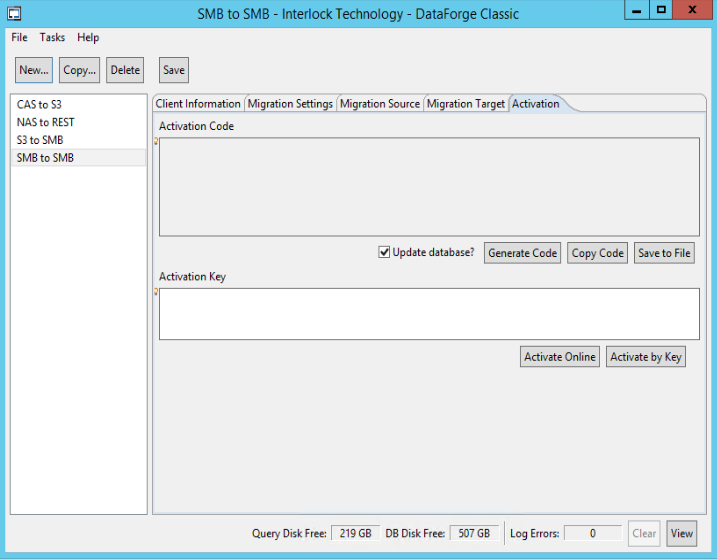The image size is (717, 559).
Task: Open the Migration Settings tab
Action: coord(290,104)
